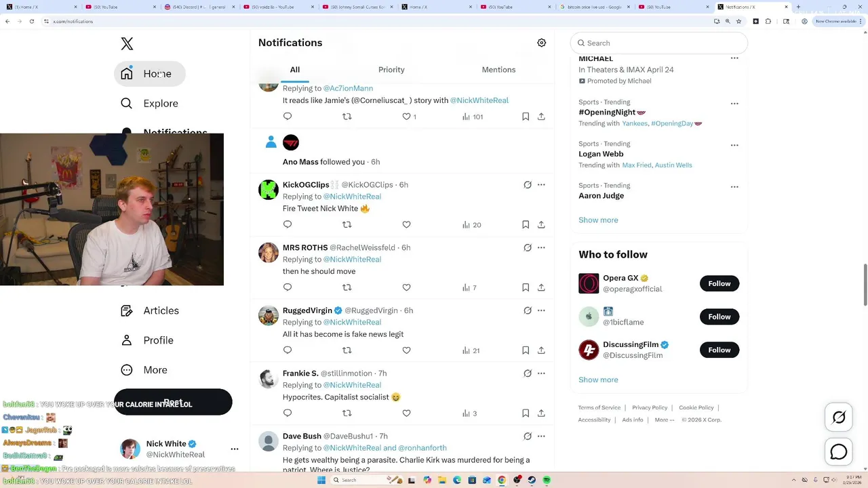Like the KickOGClips Fire Tweet reply
This screenshot has height=488, width=868.
coord(406,224)
